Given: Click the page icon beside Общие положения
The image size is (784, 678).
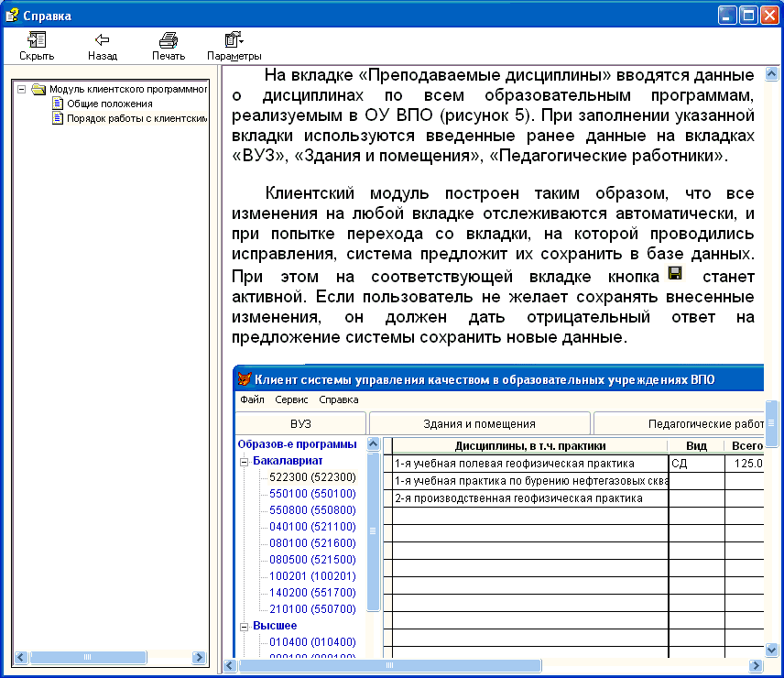Looking at the screenshot, I should click(x=58, y=104).
